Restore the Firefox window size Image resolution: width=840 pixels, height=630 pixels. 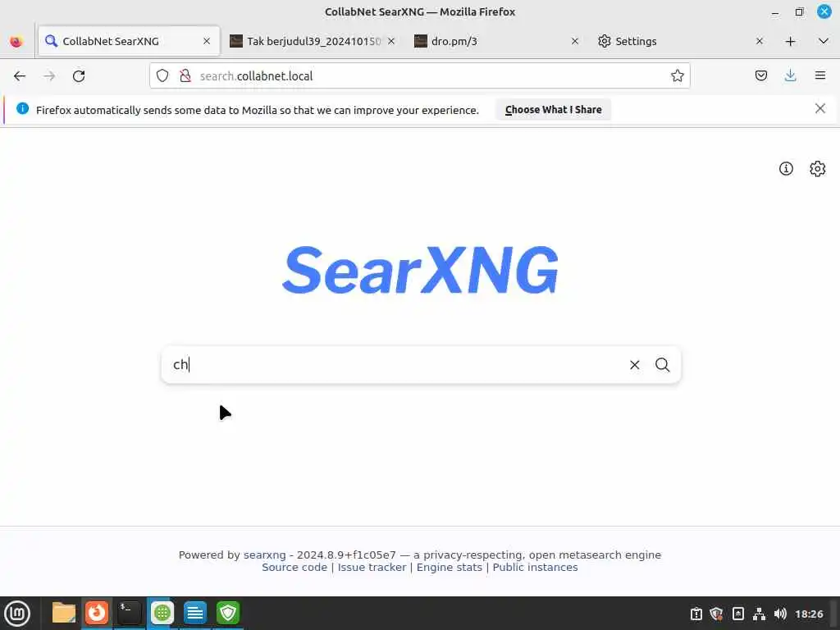click(799, 11)
